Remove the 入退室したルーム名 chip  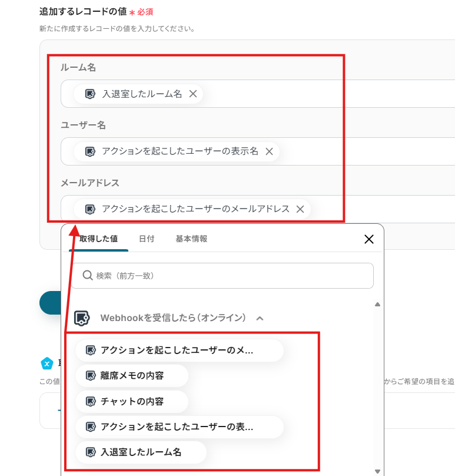pos(193,94)
